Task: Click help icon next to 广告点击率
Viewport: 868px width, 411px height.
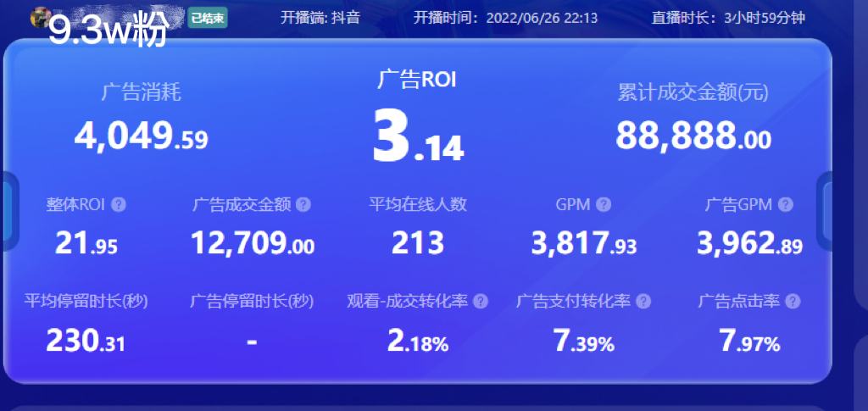Action: coord(793,302)
